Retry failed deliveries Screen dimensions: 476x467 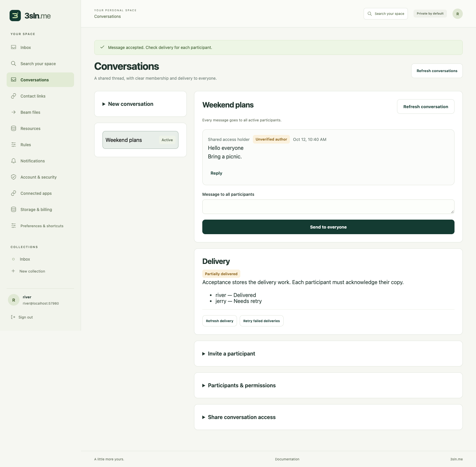pos(261,321)
